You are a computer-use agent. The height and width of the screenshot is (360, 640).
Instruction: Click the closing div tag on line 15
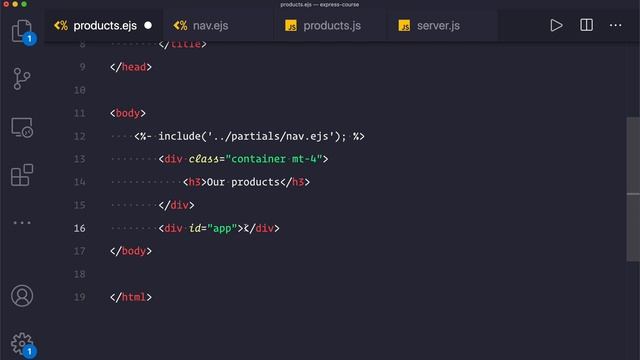click(x=176, y=205)
